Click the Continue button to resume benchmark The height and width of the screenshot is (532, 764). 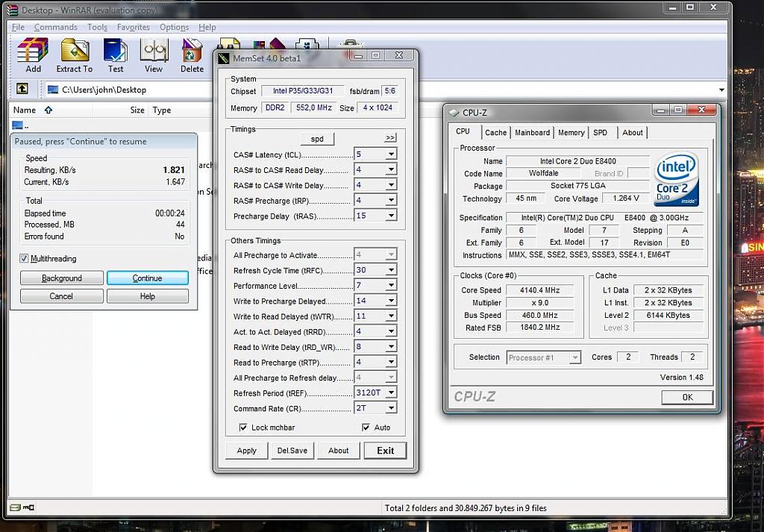coord(147,278)
